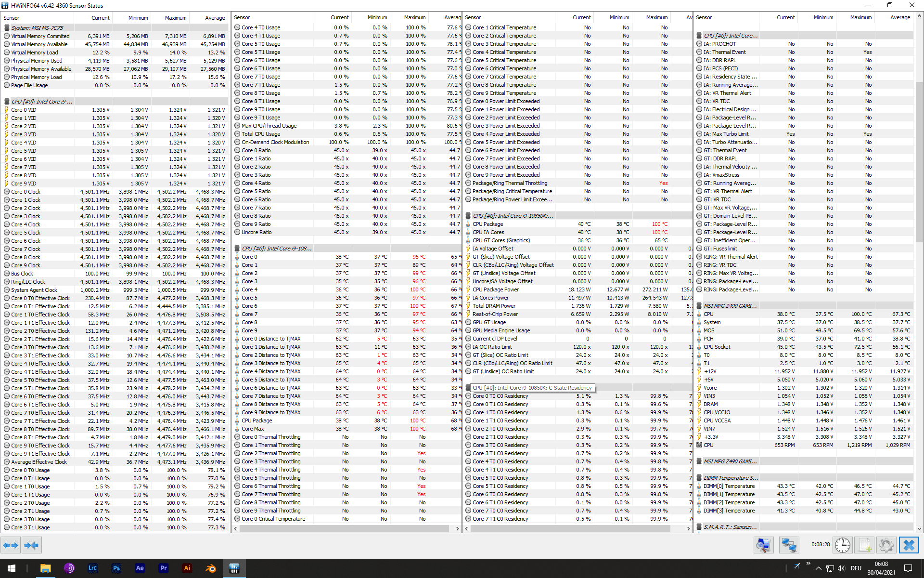
Task: Click the shrink layout arrows button
Action: pyautogui.click(x=31, y=545)
